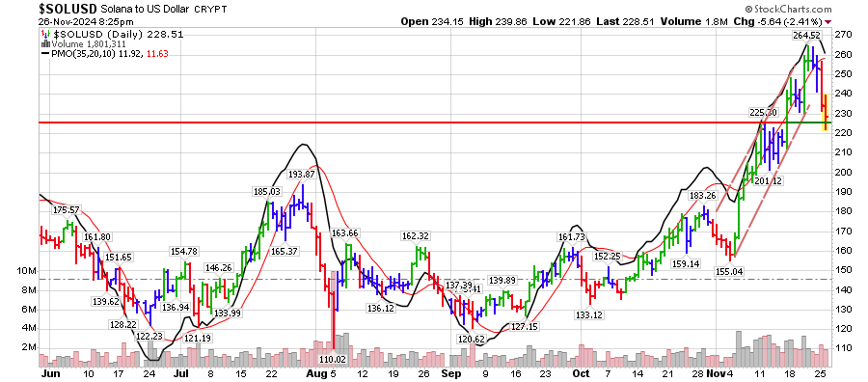Click the 120.62 low price label
This screenshot has width=868, height=382.
click(472, 339)
